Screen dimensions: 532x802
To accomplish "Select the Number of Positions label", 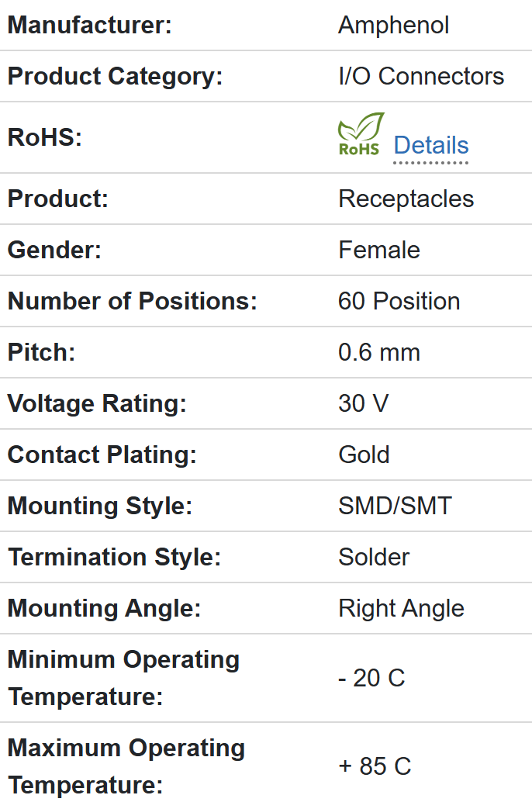I will [x=132, y=302].
